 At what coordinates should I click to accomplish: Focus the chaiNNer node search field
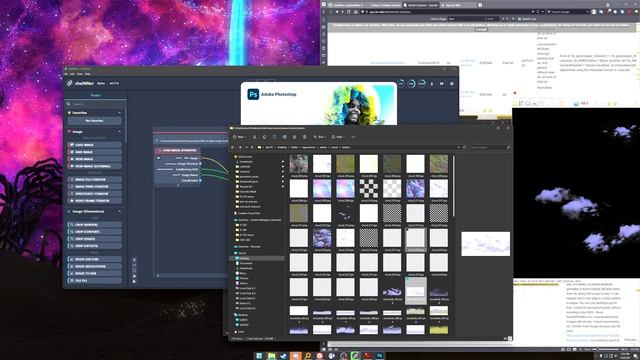[96, 104]
